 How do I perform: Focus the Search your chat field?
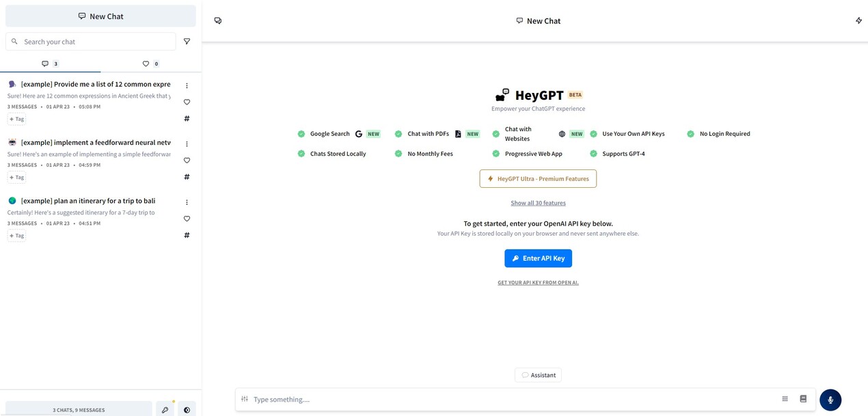coord(91,42)
